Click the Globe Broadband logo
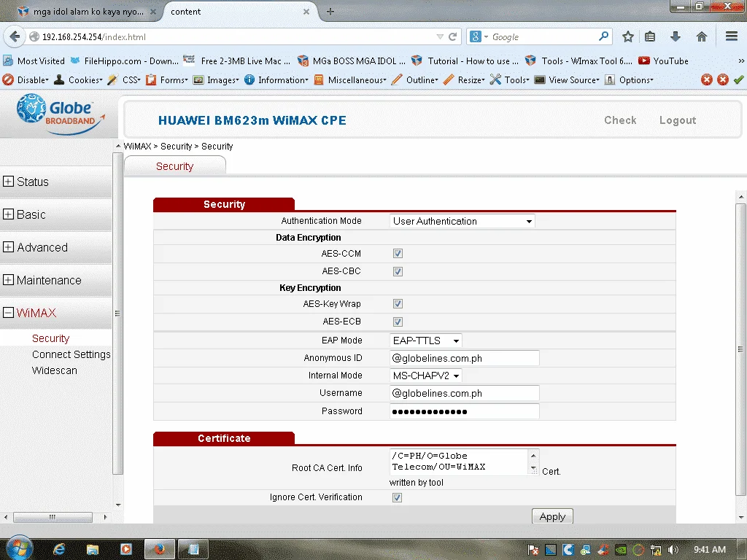Image resolution: width=747 pixels, height=560 pixels. [61, 114]
